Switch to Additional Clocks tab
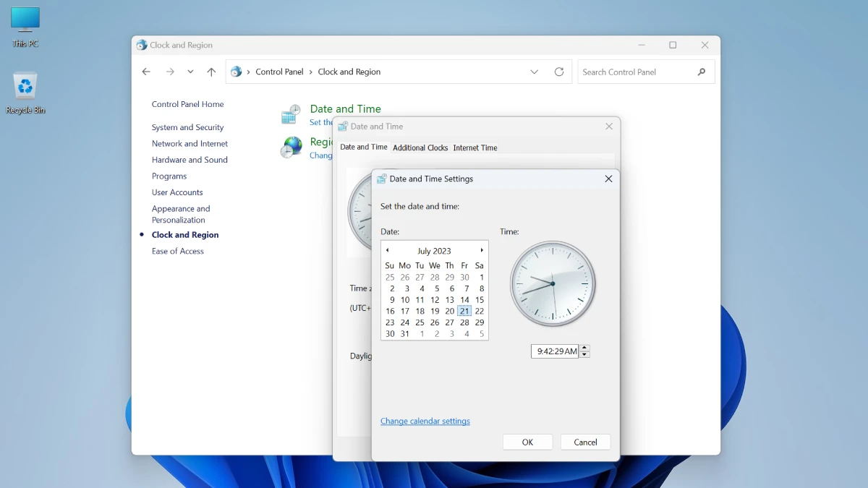Viewport: 868px width, 488px height. [x=420, y=147]
